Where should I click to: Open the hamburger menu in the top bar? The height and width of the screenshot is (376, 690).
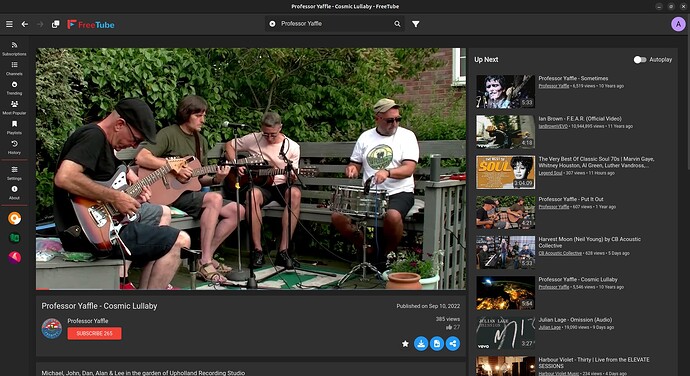click(x=9, y=24)
